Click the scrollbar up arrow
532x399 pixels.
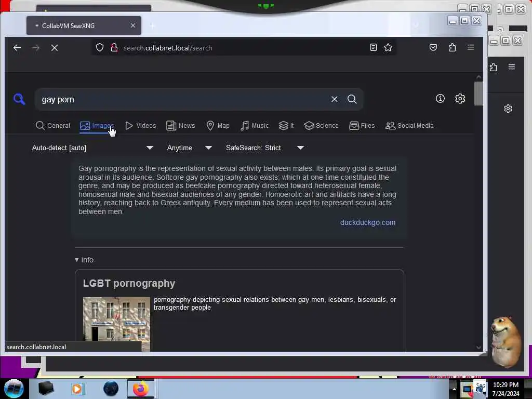tap(478, 77)
